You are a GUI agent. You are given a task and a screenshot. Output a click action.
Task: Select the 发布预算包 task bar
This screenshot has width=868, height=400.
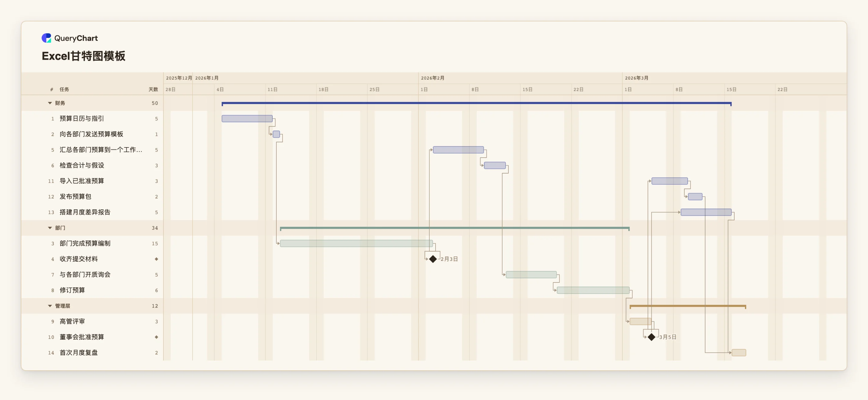click(695, 196)
